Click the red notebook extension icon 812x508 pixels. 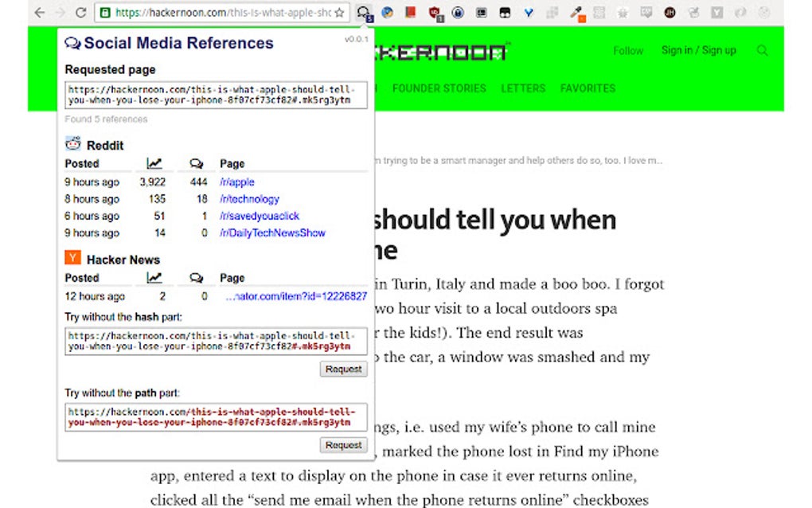409,10
